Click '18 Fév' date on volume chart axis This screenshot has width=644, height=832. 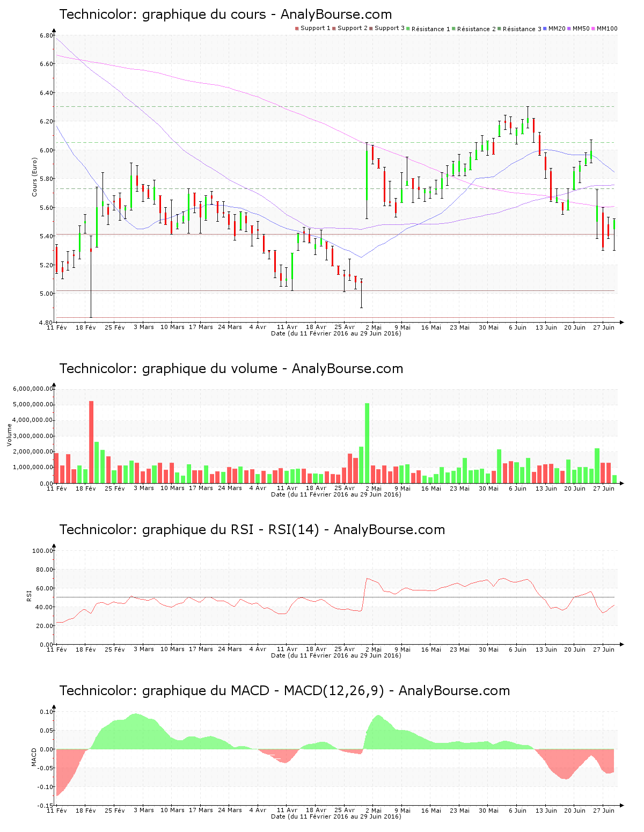pyautogui.click(x=86, y=488)
